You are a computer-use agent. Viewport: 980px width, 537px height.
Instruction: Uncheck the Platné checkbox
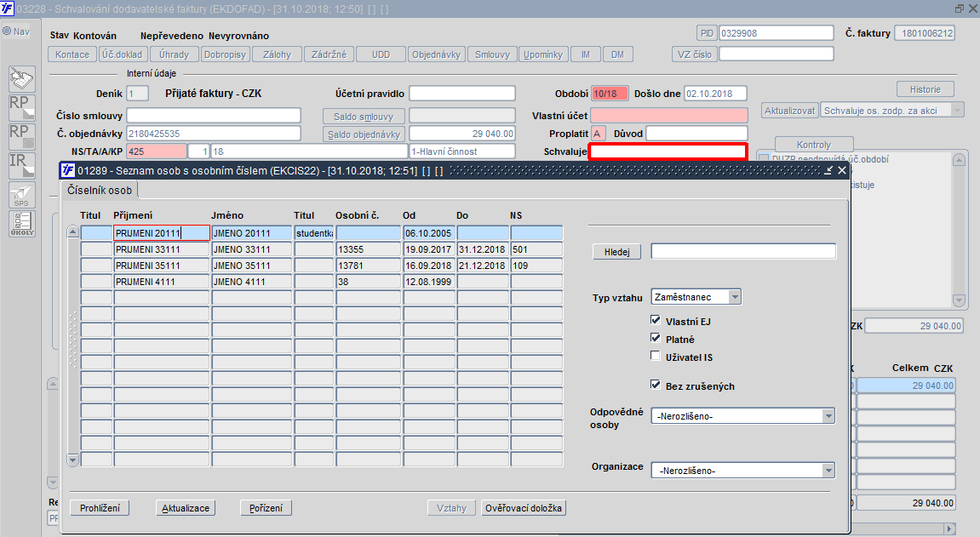[655, 339]
